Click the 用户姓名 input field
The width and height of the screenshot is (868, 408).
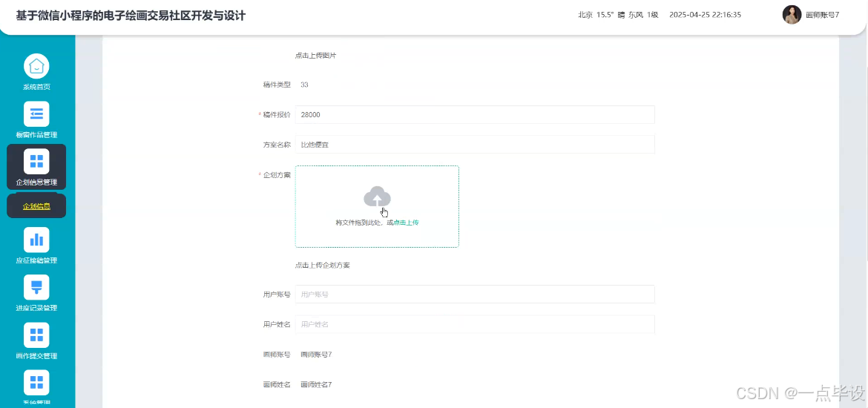(475, 324)
